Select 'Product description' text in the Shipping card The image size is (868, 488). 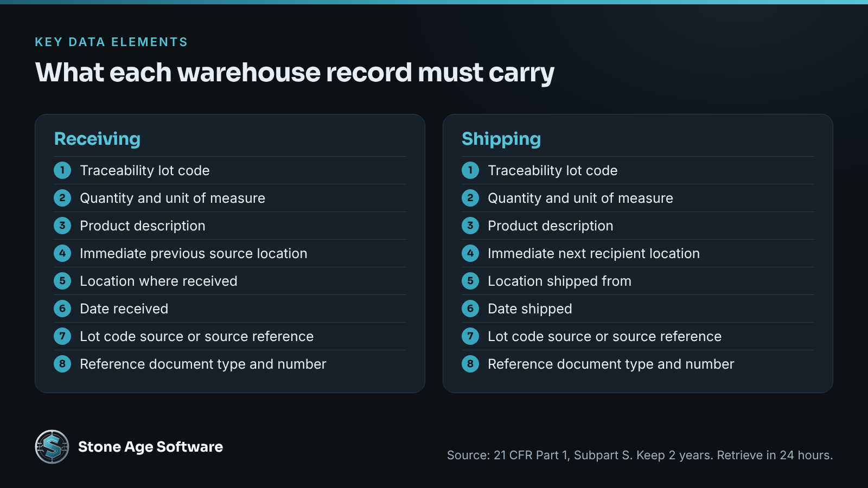(551, 226)
